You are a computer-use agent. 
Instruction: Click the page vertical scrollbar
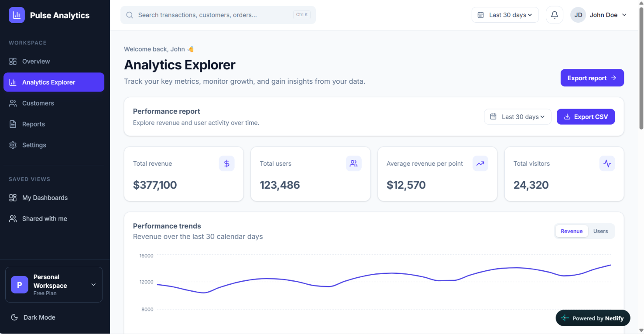coord(641,68)
